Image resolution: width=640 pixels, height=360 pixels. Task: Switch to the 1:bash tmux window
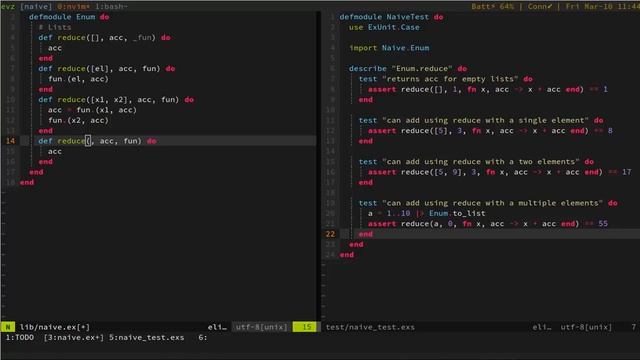point(111,6)
